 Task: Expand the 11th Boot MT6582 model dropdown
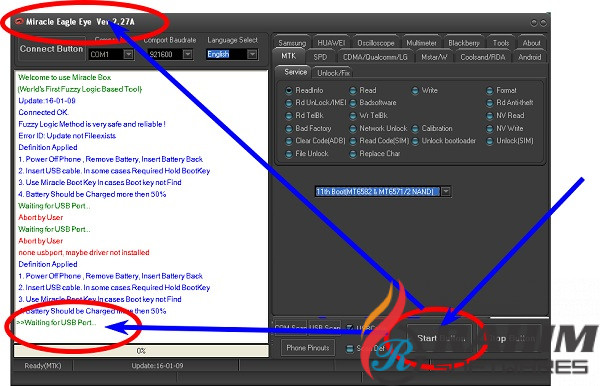[446, 191]
